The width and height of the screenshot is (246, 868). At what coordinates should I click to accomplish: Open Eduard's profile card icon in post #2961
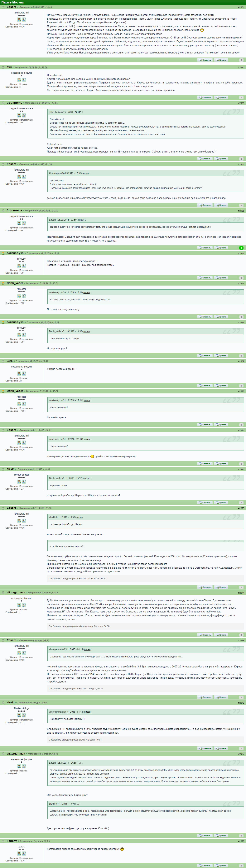tap(19, 20)
